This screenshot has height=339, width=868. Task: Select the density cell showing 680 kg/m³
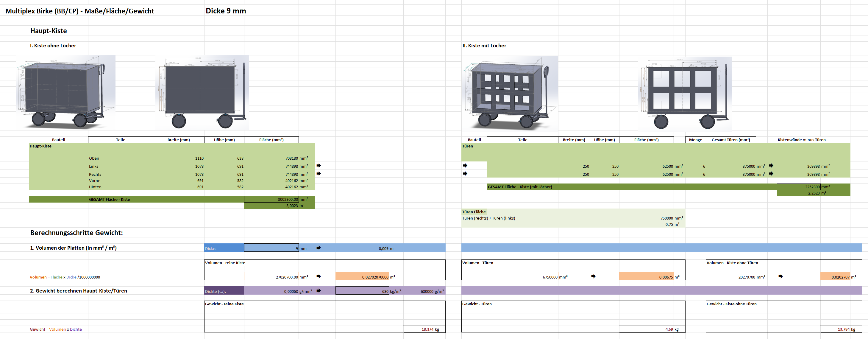pyautogui.click(x=362, y=291)
